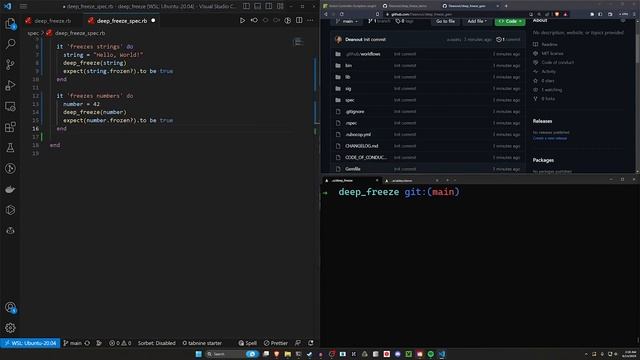Toggle the Spell checker status item
This screenshot has width=640, height=360.
tap(248, 343)
